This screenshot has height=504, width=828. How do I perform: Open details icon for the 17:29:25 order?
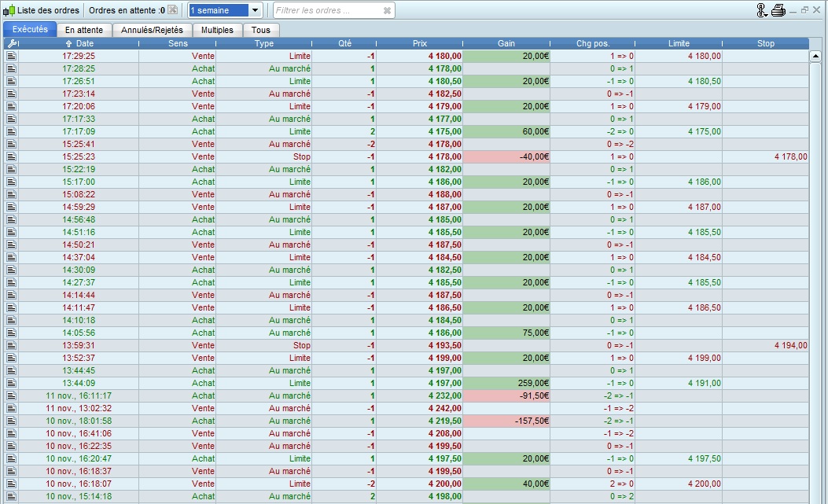pos(11,56)
